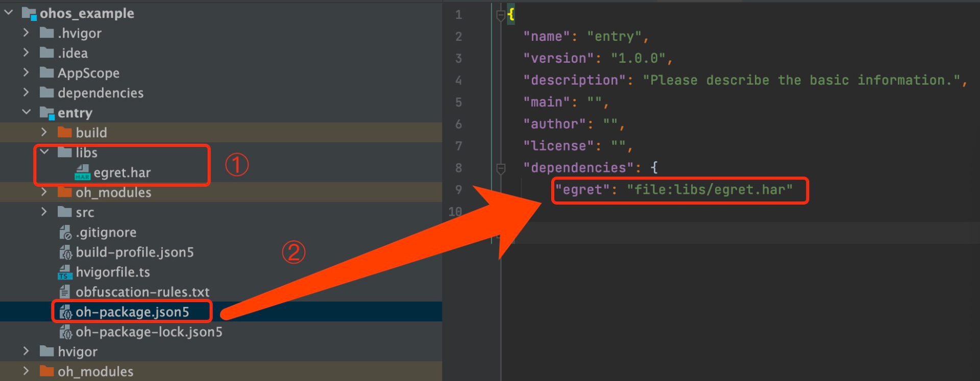The height and width of the screenshot is (381, 980).
Task: Click the build-profile.json5 file icon
Action: (65, 252)
